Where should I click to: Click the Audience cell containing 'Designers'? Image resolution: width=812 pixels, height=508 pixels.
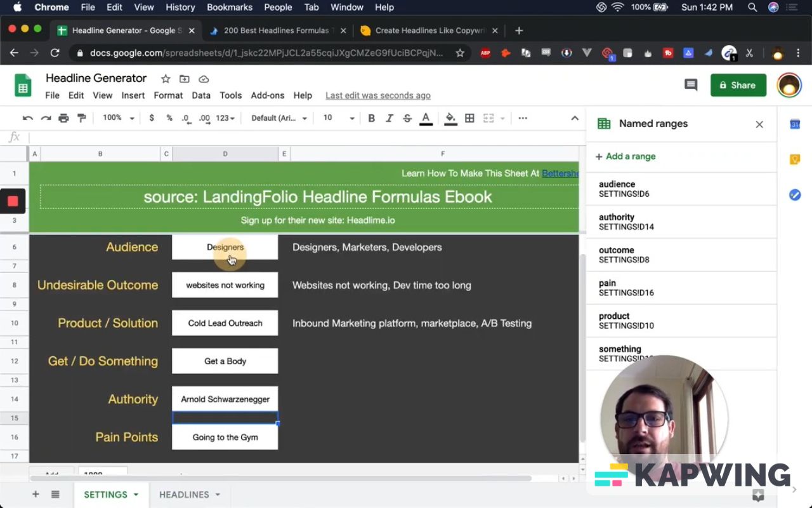[x=225, y=247]
